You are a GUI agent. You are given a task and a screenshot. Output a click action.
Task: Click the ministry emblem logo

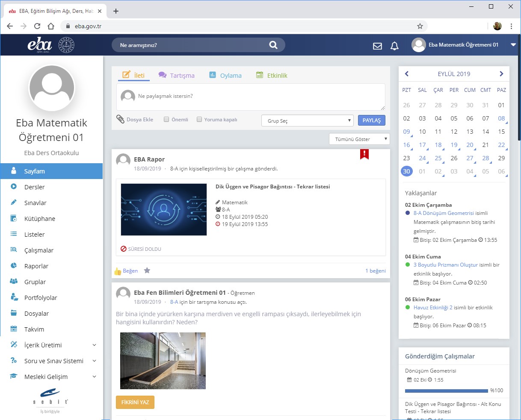[66, 45]
